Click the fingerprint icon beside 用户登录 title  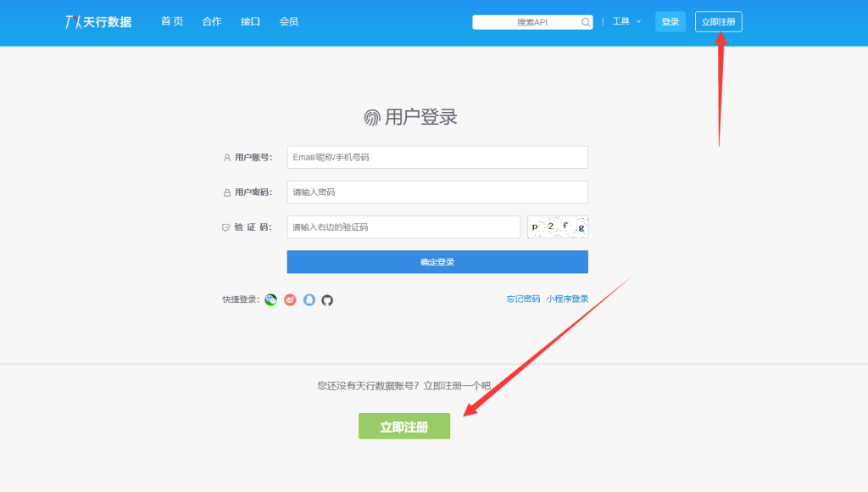pyautogui.click(x=372, y=116)
